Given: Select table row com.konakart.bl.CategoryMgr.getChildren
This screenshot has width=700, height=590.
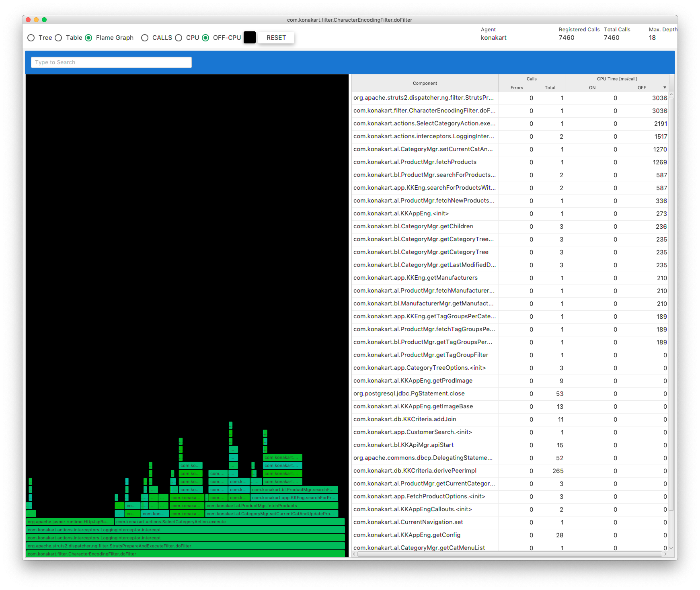Looking at the screenshot, I should pyautogui.click(x=510, y=226).
